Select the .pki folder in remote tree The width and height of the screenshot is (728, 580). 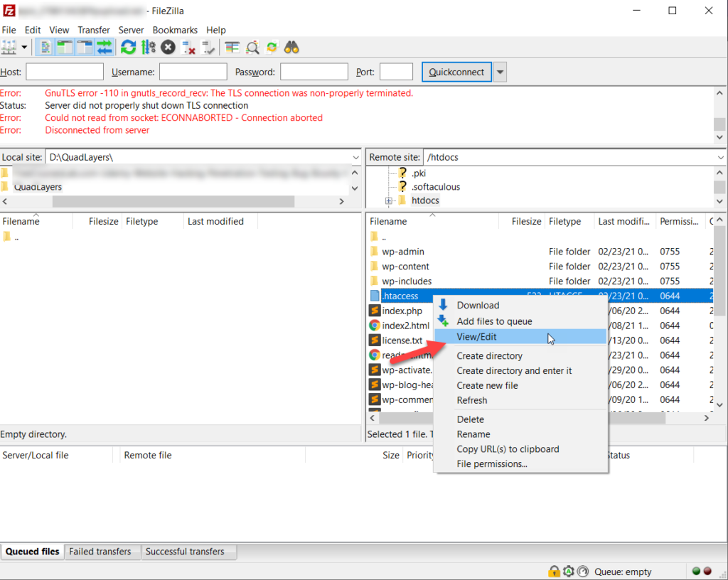coord(418,173)
